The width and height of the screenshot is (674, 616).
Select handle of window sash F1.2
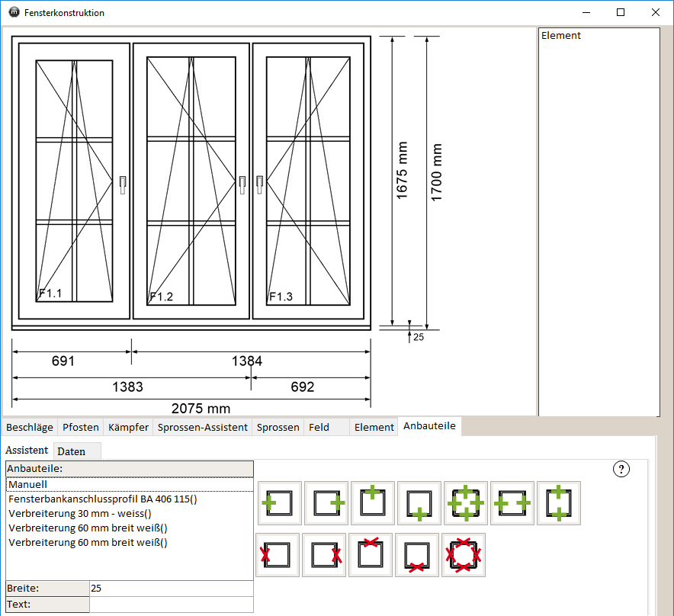242,184
